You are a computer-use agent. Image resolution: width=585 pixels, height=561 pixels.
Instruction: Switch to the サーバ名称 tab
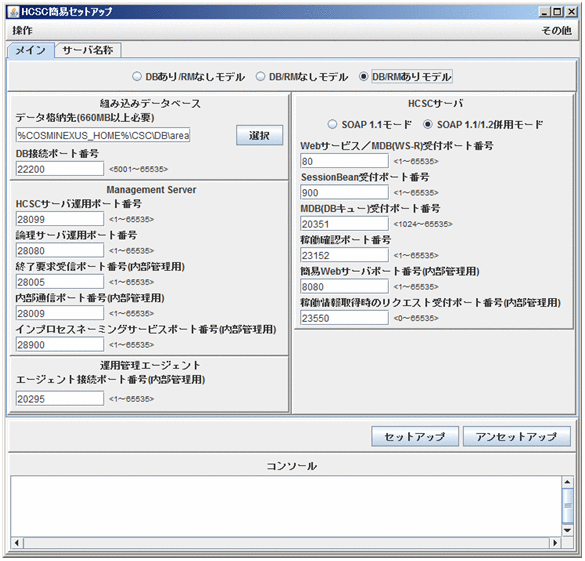pos(88,50)
